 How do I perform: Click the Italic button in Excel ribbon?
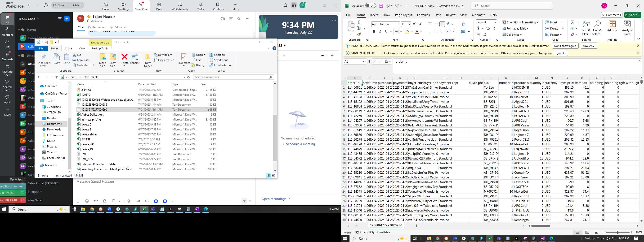click(380, 32)
